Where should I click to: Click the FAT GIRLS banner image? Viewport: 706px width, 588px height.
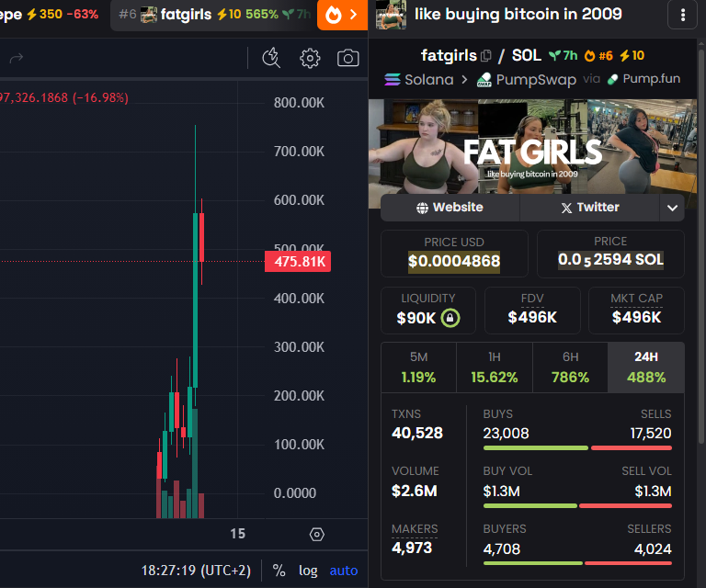pos(533,147)
